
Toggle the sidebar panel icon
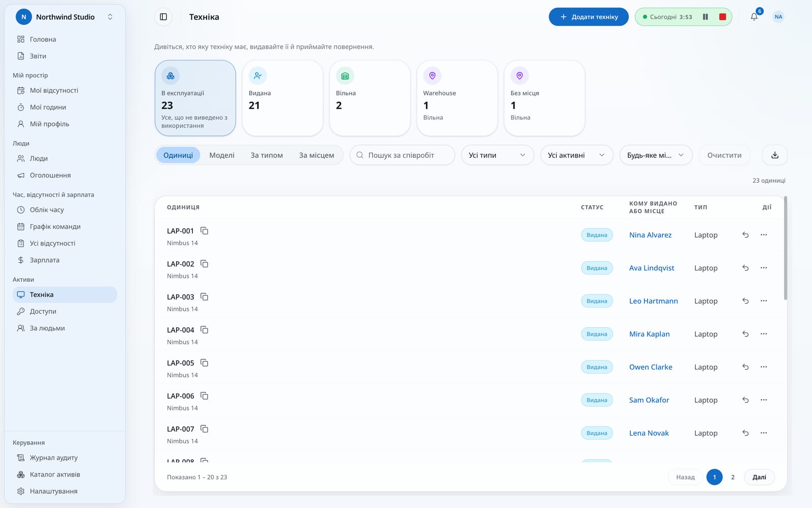[163, 17]
